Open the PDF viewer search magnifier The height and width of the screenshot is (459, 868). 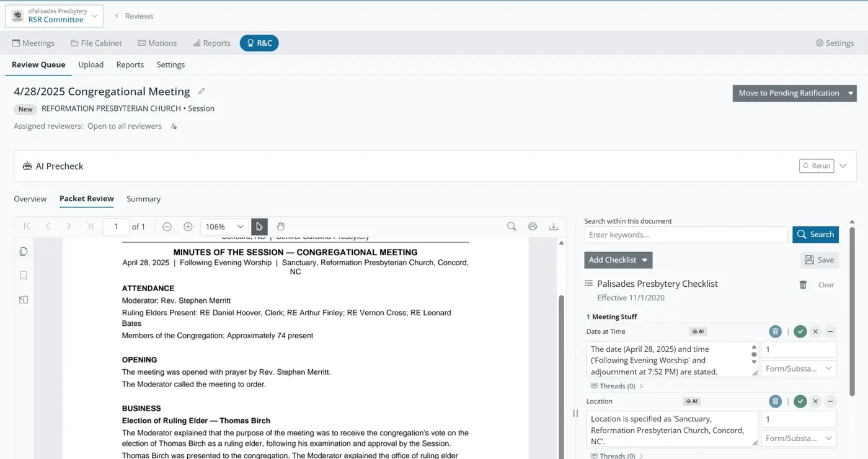point(511,227)
